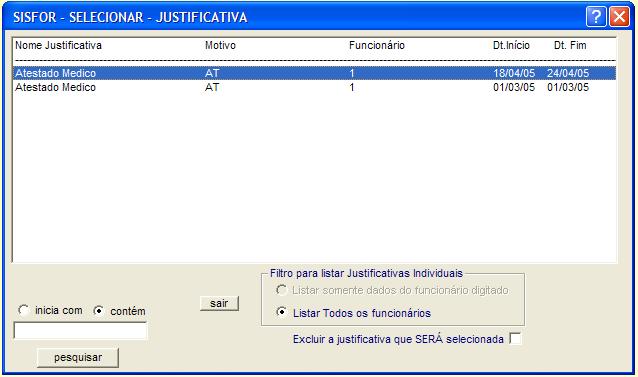Screen dimensions: 638x377
Task: Click the 'Motivo' column header
Action: pyautogui.click(x=220, y=45)
